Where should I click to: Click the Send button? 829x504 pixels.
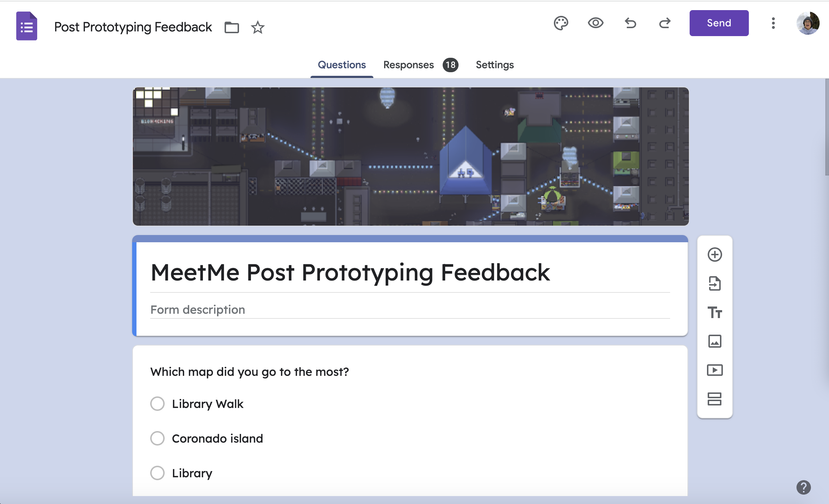tap(719, 23)
